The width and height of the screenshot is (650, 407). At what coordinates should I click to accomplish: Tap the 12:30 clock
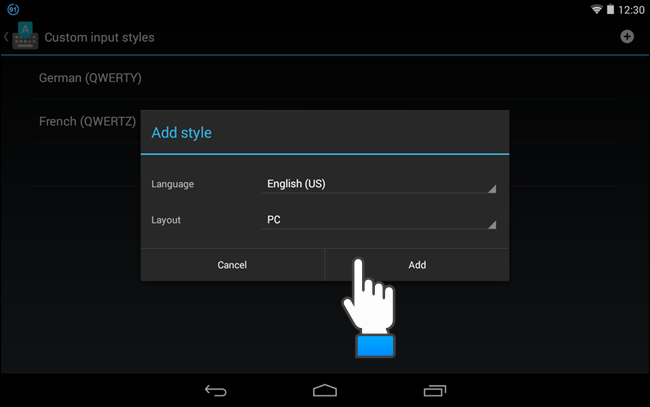pos(631,10)
